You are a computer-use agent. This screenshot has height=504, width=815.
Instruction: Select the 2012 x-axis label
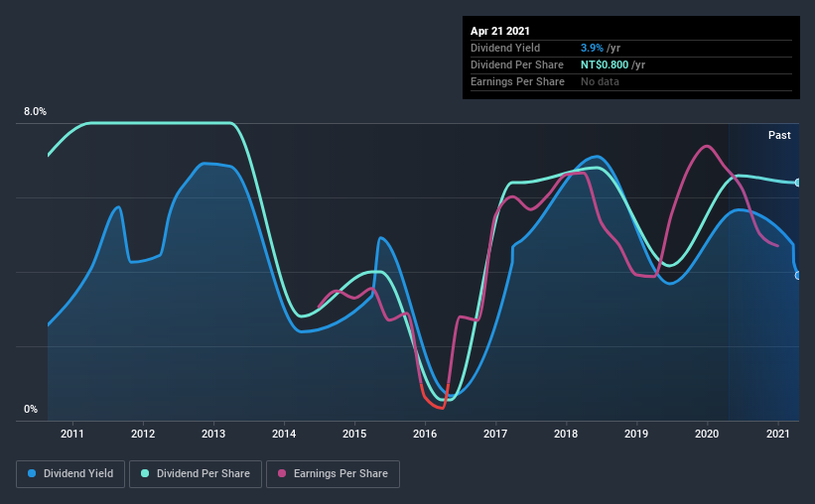coord(143,434)
